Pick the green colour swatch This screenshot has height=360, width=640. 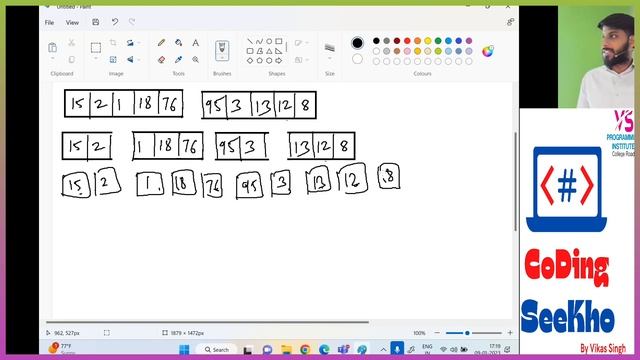(438, 41)
